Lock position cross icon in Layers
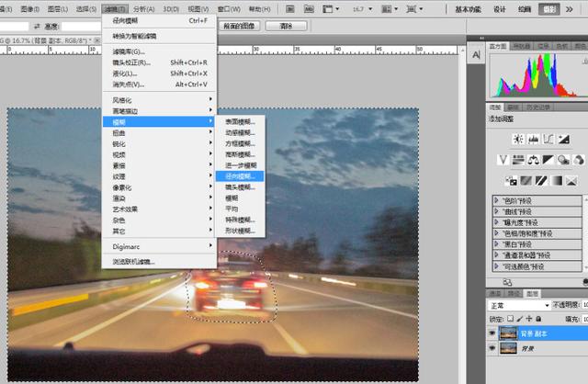This screenshot has width=588, height=384. (x=529, y=319)
